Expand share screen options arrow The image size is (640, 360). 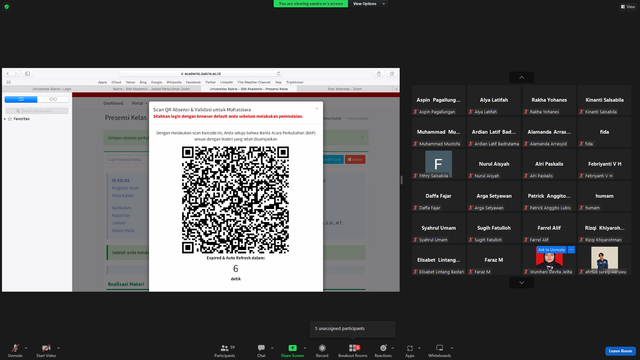tap(305, 348)
